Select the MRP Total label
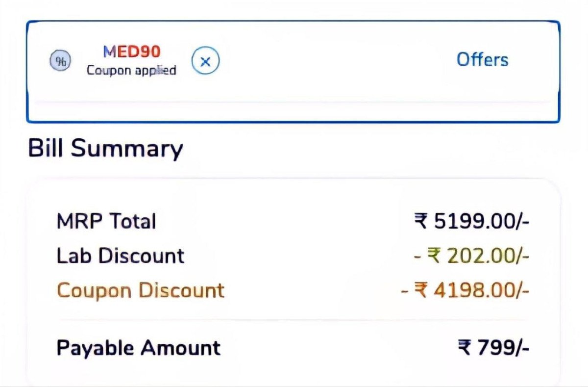The height and width of the screenshot is (387, 588). coord(106,222)
